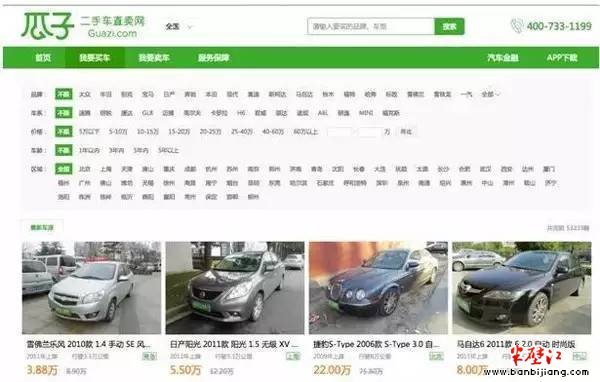Switch to the 我要卖车 tab
This screenshot has height=382, width=600.
(154, 58)
